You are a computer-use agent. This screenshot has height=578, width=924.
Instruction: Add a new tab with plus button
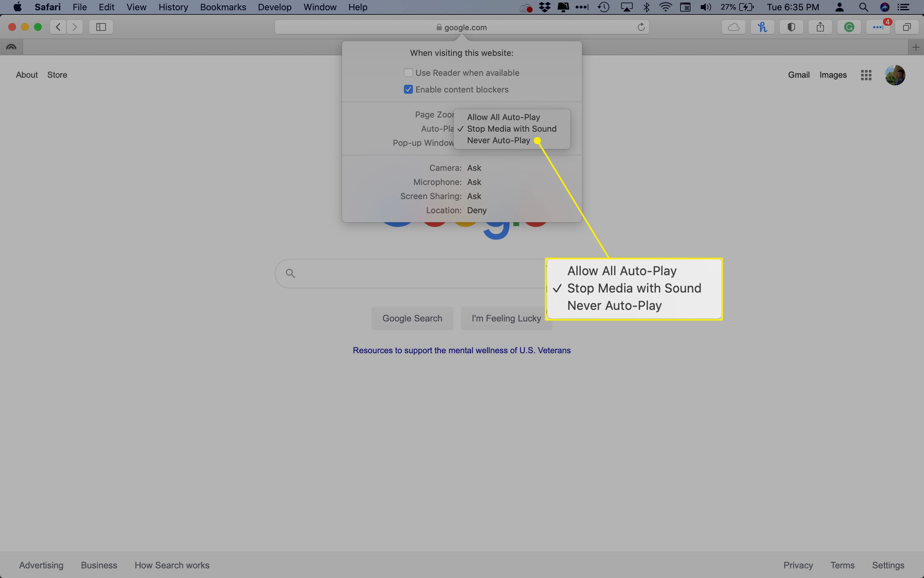(x=916, y=47)
